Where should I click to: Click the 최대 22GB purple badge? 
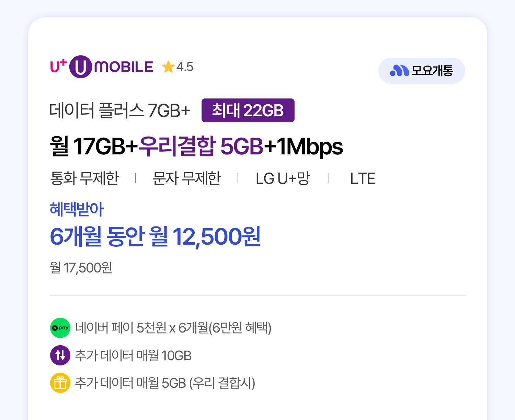pyautogui.click(x=248, y=110)
